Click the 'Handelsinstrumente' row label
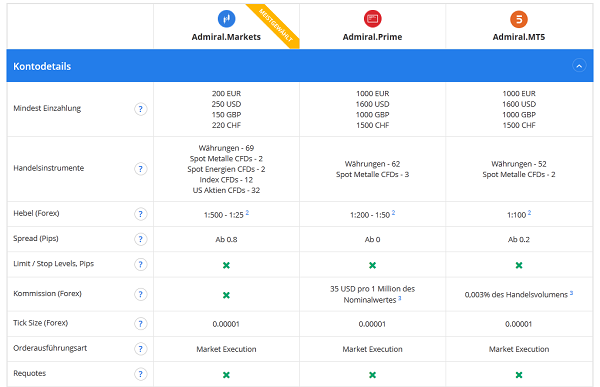This screenshot has width=600, height=387. point(49,168)
